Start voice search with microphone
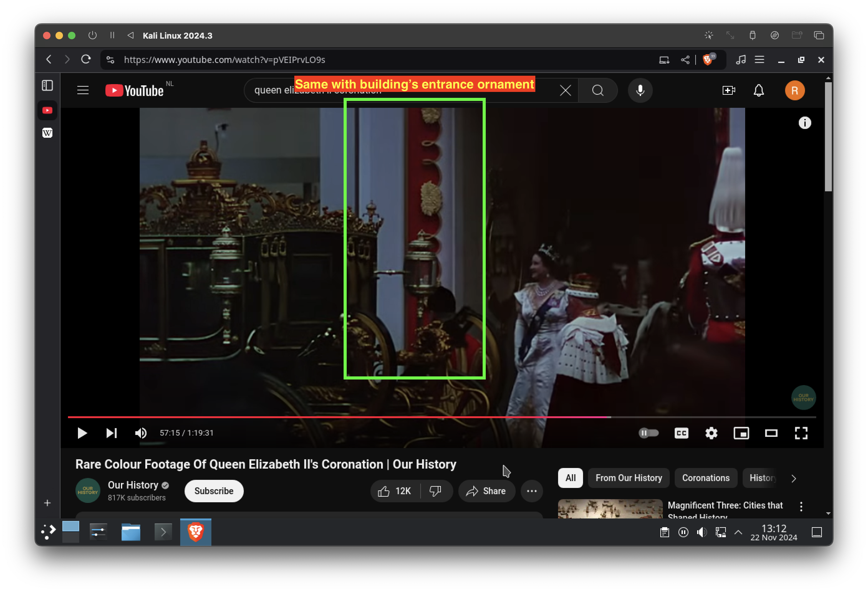868x592 pixels. coord(640,90)
